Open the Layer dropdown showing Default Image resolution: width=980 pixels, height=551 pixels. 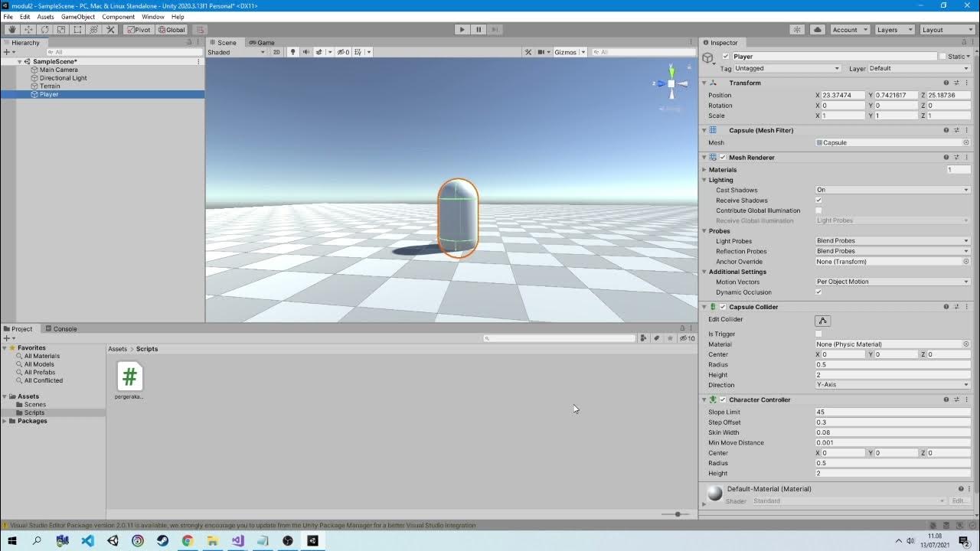coord(919,68)
